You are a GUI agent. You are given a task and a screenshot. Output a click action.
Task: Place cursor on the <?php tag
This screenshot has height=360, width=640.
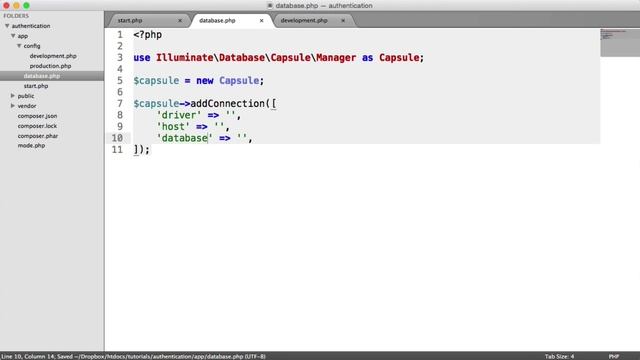148,35
